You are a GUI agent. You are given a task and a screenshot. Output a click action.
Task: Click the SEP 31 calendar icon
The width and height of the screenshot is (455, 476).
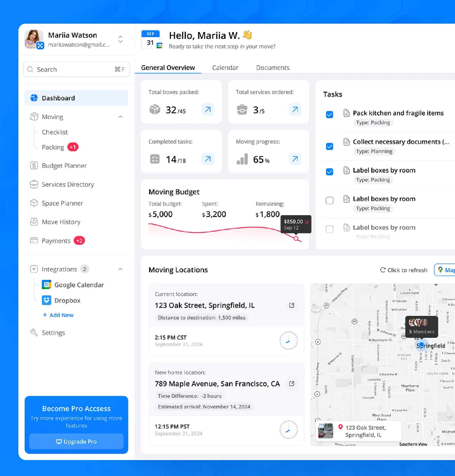151,40
